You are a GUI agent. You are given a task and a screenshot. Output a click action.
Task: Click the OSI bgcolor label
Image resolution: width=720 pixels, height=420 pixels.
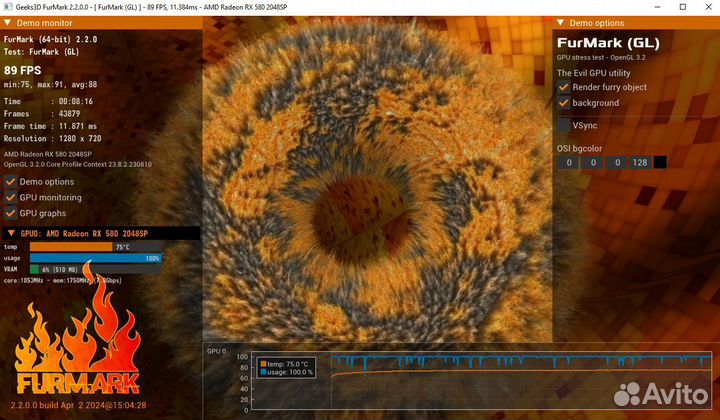coord(579,149)
